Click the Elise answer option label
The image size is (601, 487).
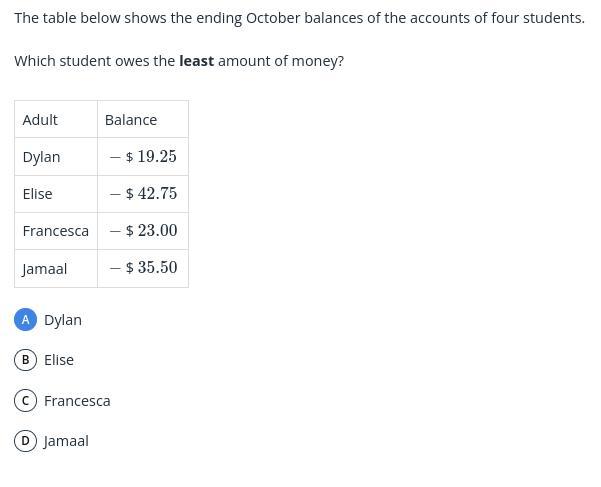point(59,360)
